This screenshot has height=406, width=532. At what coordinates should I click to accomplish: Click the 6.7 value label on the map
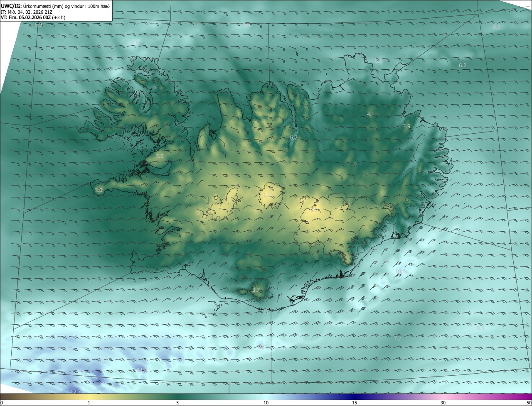pyautogui.click(x=293, y=137)
